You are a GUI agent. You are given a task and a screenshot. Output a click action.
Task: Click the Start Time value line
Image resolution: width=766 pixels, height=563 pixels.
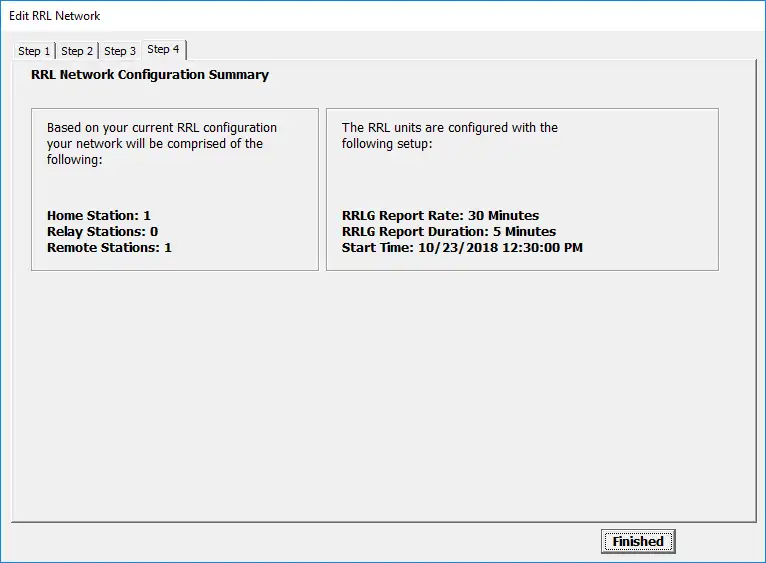[x=462, y=247]
